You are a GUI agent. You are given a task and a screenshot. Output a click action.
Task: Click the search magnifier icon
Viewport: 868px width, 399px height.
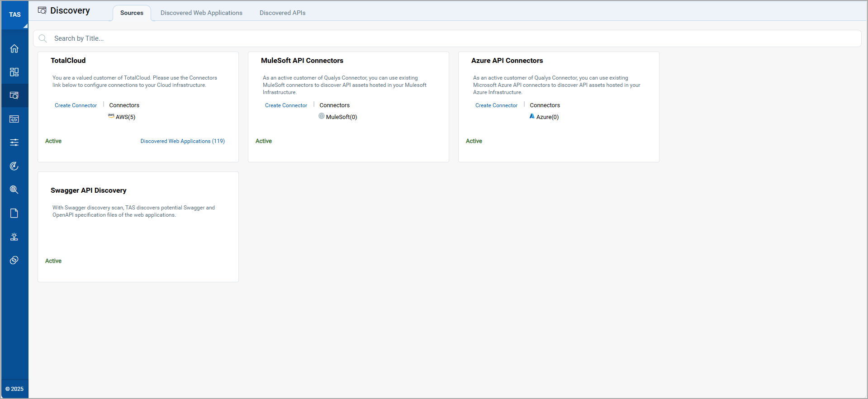point(43,38)
